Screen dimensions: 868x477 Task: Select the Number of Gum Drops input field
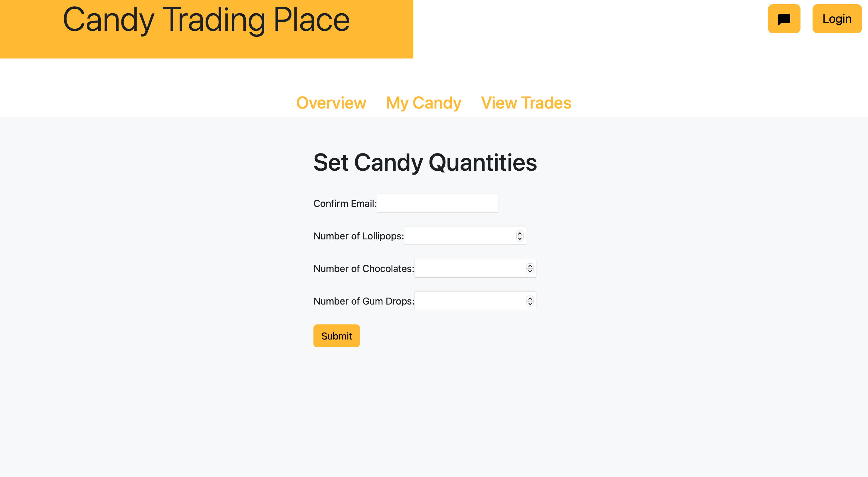pyautogui.click(x=468, y=300)
